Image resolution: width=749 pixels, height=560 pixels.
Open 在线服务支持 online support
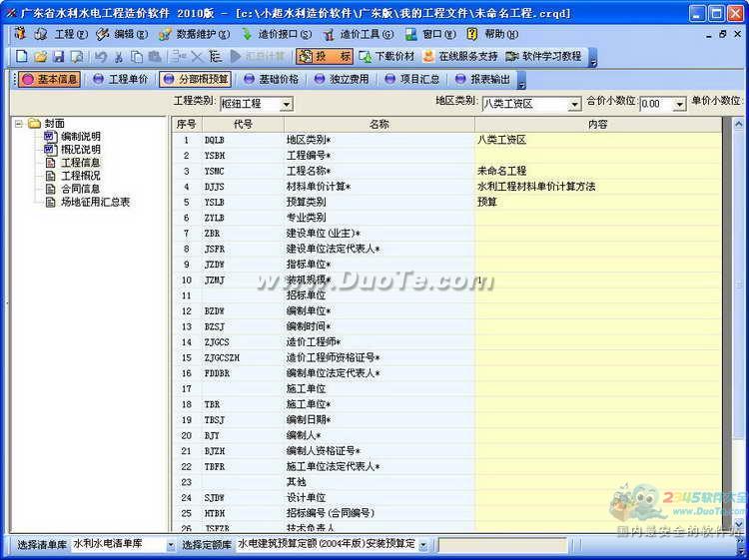pyautogui.click(x=460, y=56)
